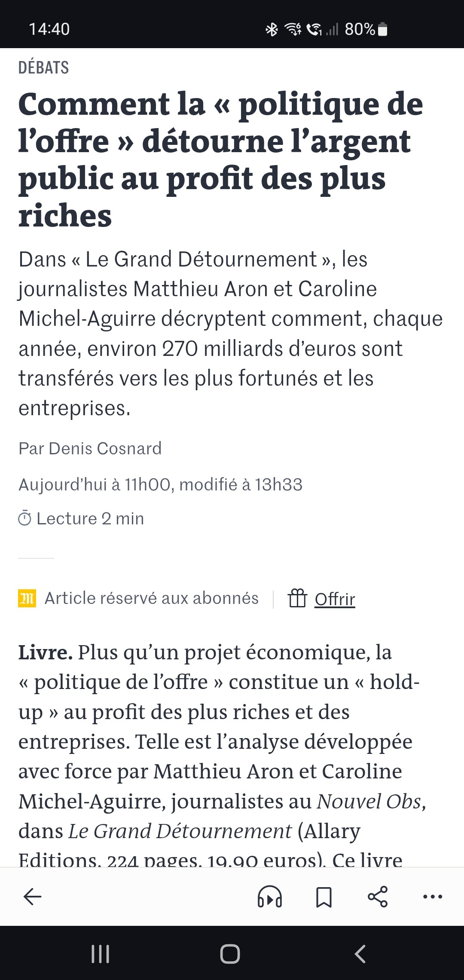464x980 pixels.
Task: Open the DÉBATS section
Action: click(x=43, y=67)
